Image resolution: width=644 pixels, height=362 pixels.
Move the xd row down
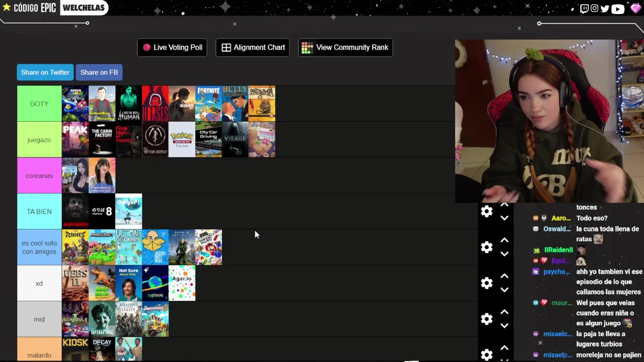[504, 290]
